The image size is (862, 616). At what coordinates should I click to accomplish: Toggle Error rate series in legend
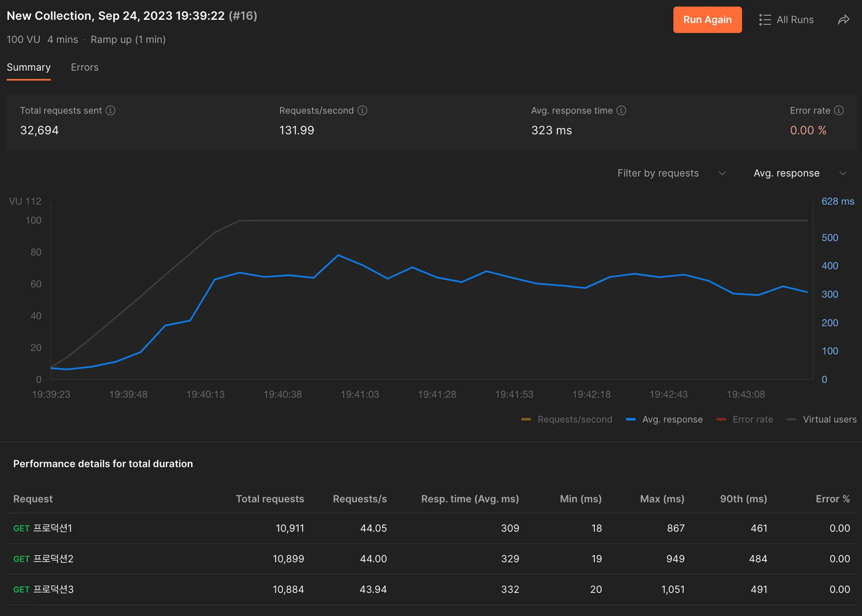point(752,420)
